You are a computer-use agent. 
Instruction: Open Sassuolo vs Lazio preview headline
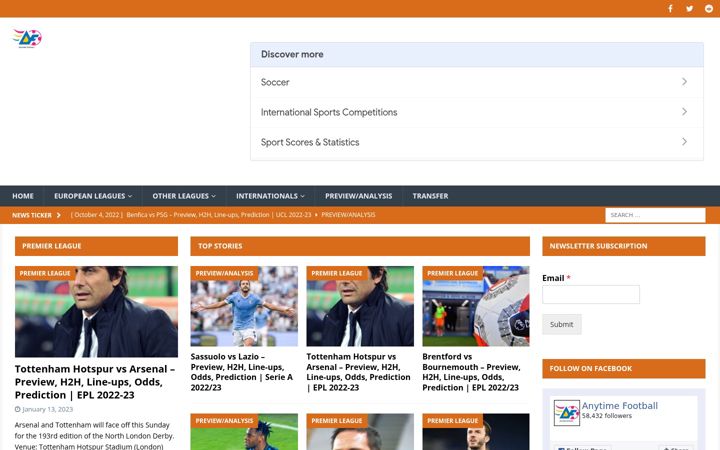242,372
